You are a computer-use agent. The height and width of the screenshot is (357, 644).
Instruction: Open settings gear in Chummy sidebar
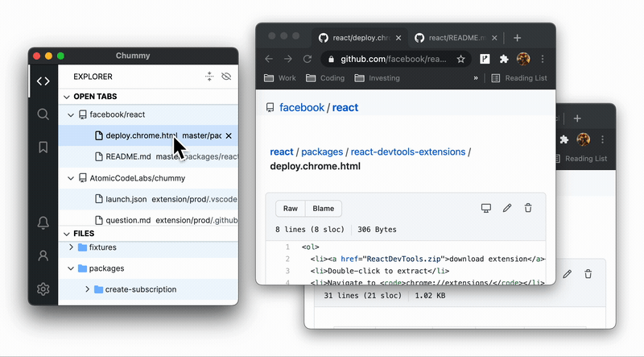point(43,289)
